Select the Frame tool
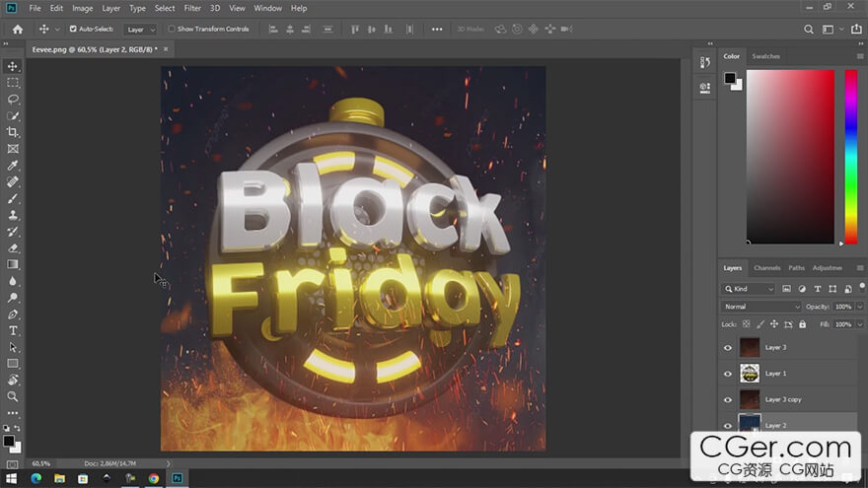This screenshot has width=868, height=488. 13,149
